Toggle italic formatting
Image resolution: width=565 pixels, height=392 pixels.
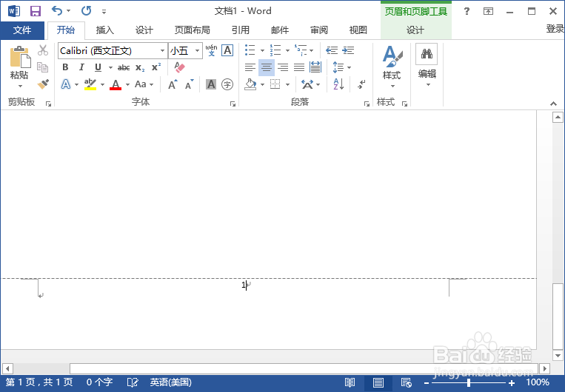tap(81, 67)
